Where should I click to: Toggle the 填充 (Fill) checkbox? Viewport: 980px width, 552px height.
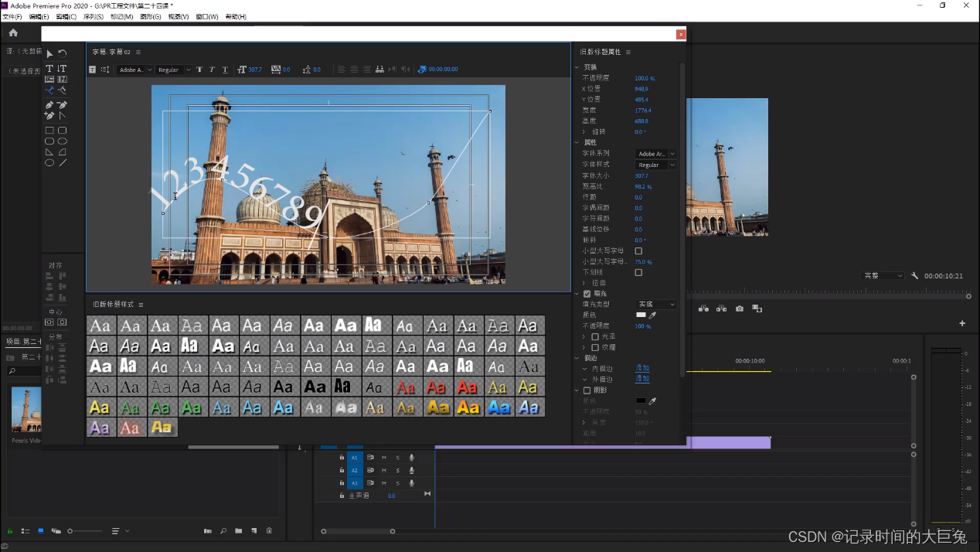[x=587, y=294]
